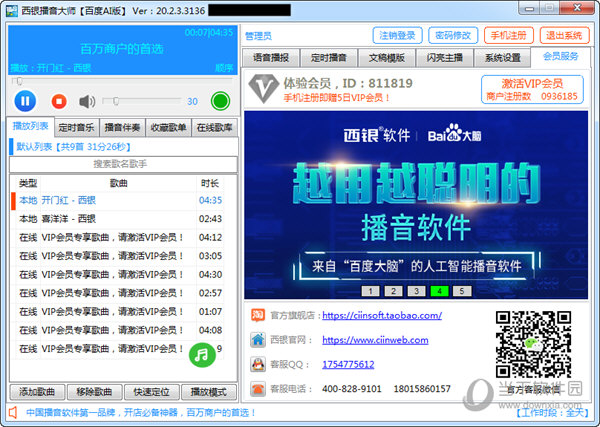Click the QQ penguin customer service icon

(258, 364)
